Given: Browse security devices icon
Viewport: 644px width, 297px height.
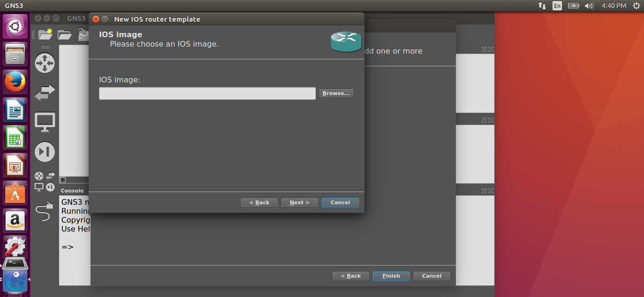Looking at the screenshot, I should click(45, 152).
